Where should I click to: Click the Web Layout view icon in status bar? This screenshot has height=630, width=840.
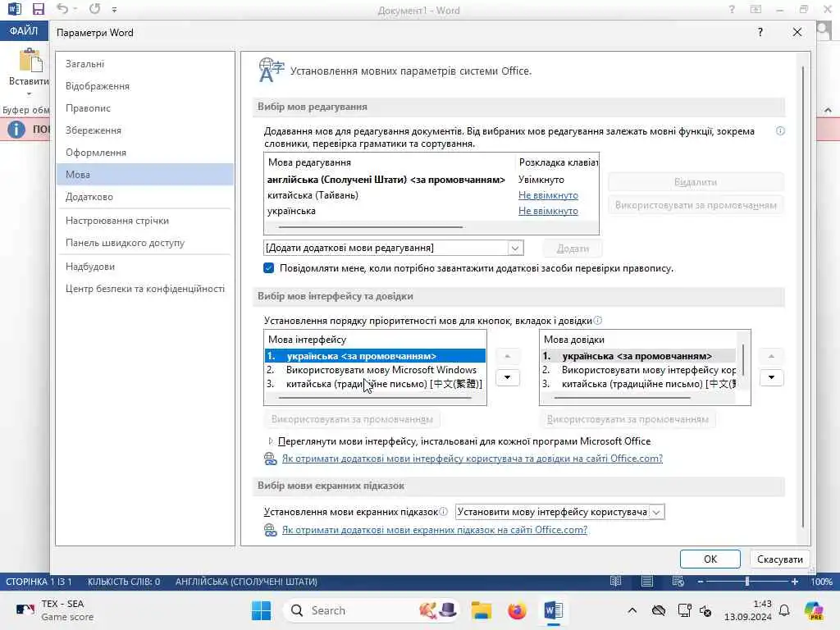tap(678, 582)
